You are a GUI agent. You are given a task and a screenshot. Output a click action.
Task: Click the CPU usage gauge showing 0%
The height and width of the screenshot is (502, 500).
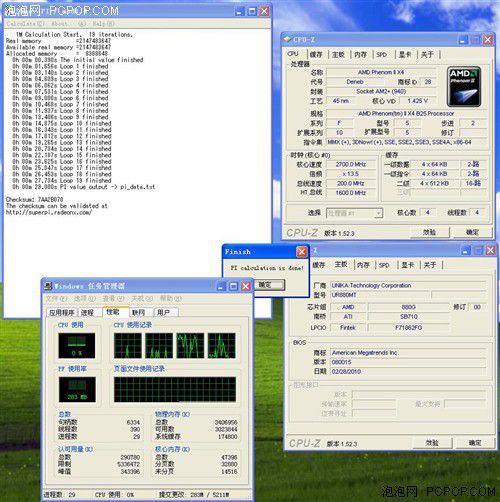click(77, 345)
